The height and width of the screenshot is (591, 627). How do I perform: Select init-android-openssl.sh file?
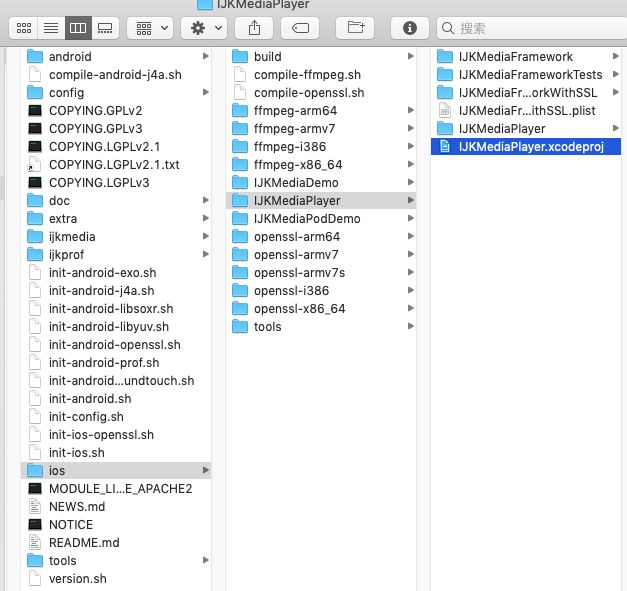(116, 344)
